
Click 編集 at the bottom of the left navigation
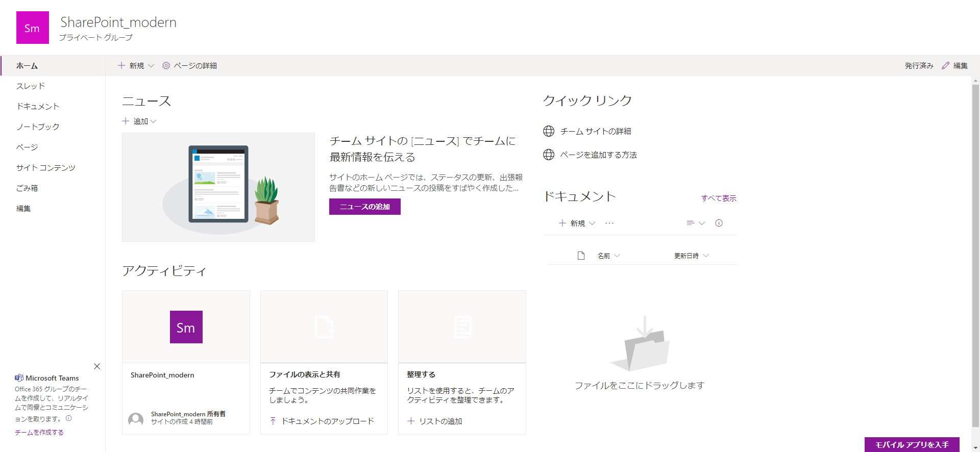(23, 209)
